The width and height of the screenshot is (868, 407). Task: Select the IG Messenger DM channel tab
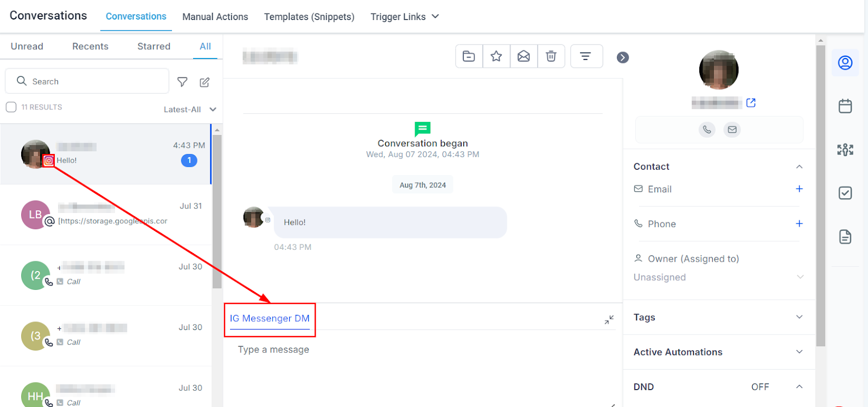[x=270, y=319]
